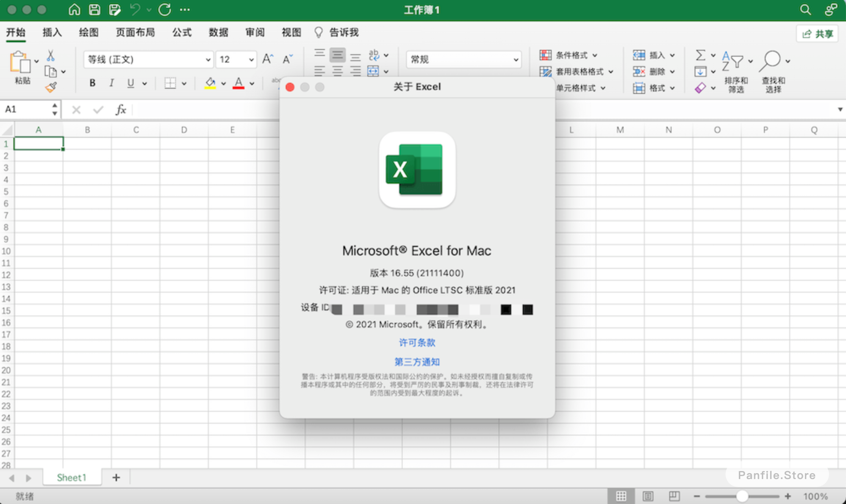Open the 审阅 ribbon tab
This screenshot has height=504, width=846.
(255, 33)
